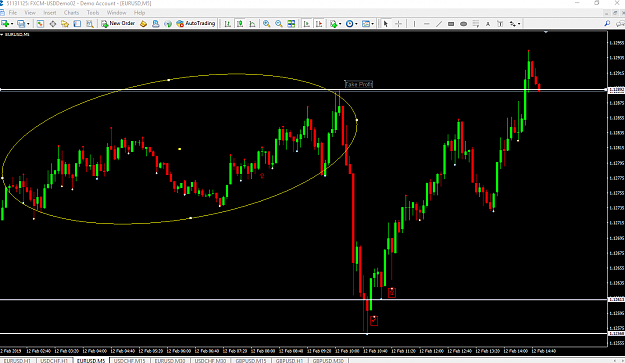Select the crosshair tool
Image resolution: width=625 pixels, height=363 pixels.
click(x=398, y=24)
